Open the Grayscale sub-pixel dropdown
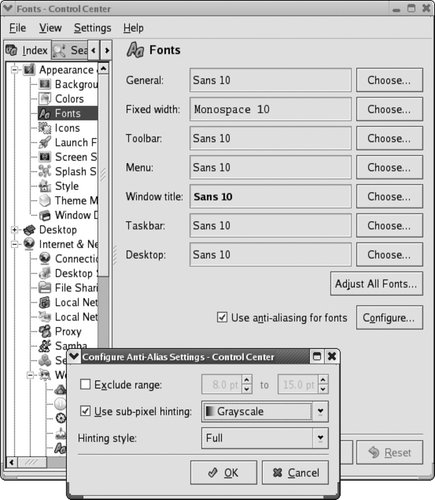The width and height of the screenshot is (435, 500). click(x=265, y=411)
